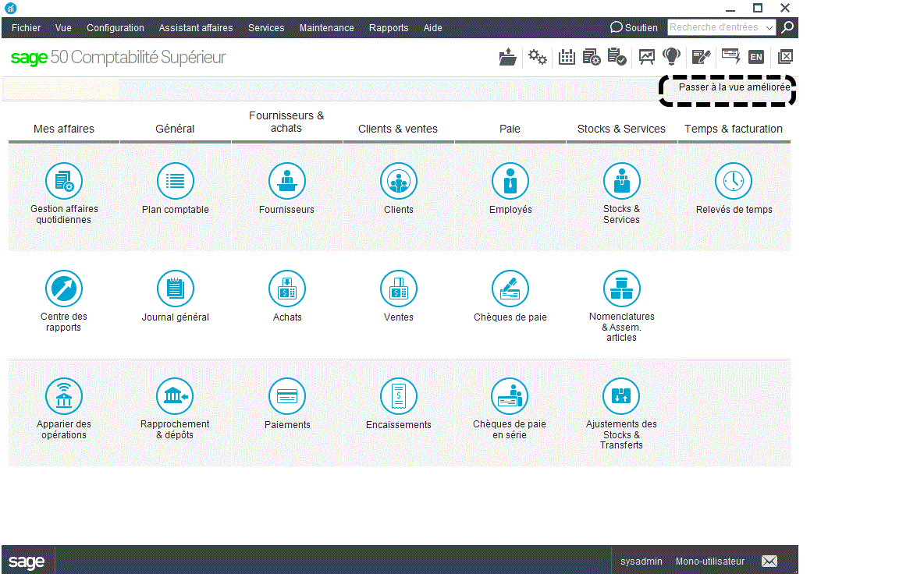924x574 pixels.
Task: Click the Fournisseurs & achats column heading
Action: [286, 122]
